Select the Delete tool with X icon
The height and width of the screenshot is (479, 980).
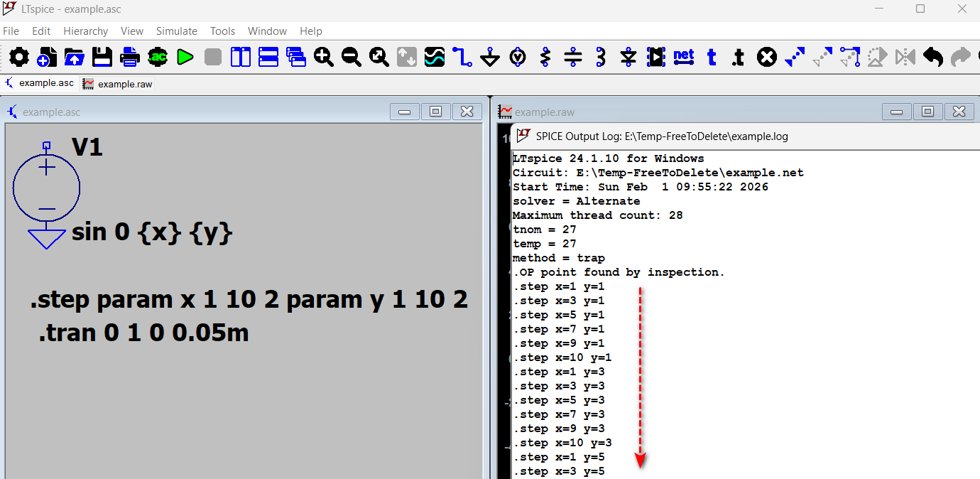[767, 58]
